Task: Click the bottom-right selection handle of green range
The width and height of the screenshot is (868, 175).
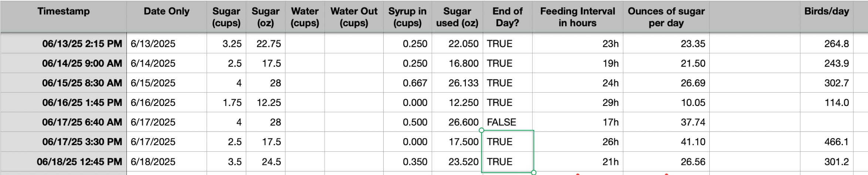Action: (x=533, y=172)
